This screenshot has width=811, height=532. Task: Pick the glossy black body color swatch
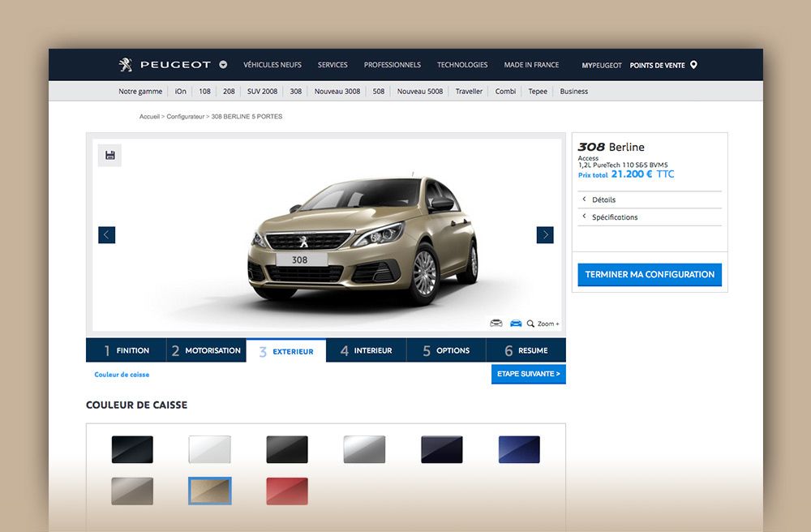click(132, 449)
